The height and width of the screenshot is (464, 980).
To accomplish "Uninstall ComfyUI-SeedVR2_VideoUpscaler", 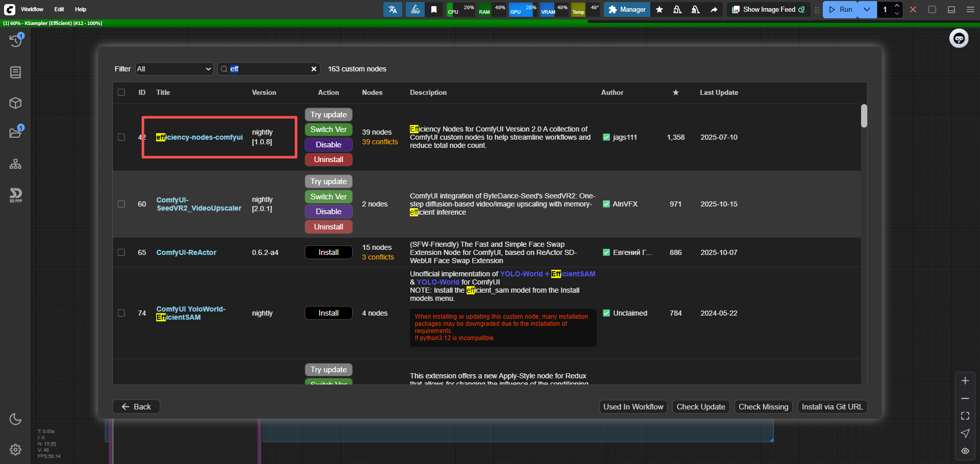I will (x=329, y=227).
